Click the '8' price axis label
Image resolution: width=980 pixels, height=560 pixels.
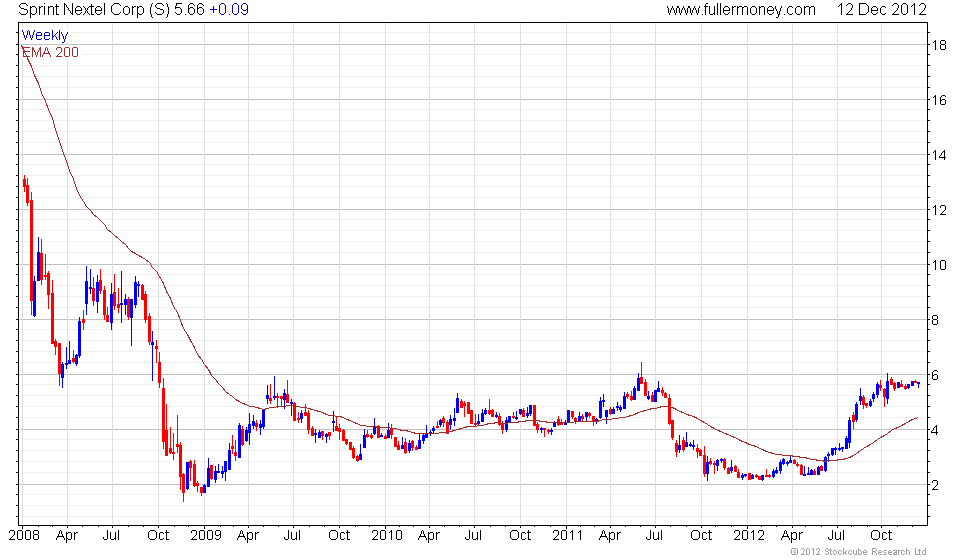(x=935, y=320)
